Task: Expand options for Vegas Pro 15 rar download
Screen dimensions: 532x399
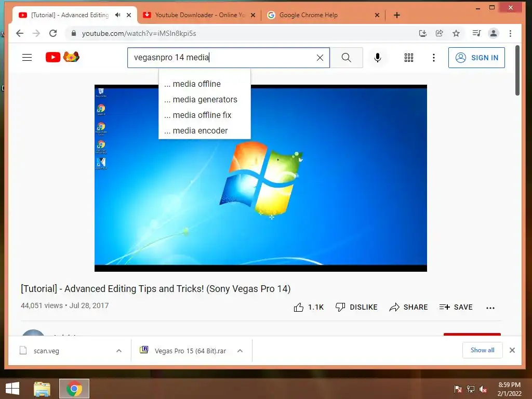Action: click(x=240, y=351)
